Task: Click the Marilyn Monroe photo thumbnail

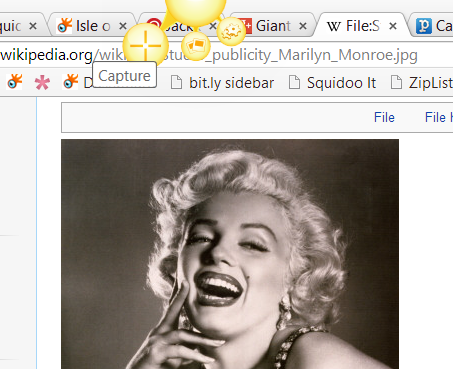Action: [x=230, y=254]
